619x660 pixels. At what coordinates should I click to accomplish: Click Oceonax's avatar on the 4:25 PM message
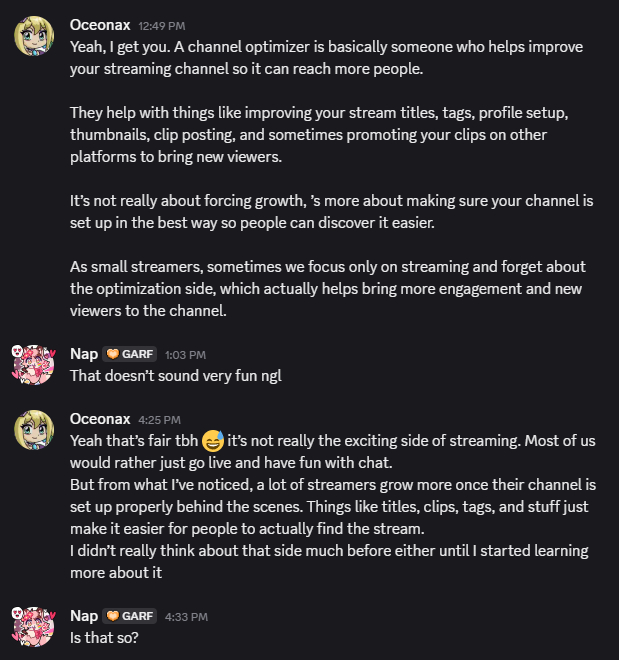(33, 431)
